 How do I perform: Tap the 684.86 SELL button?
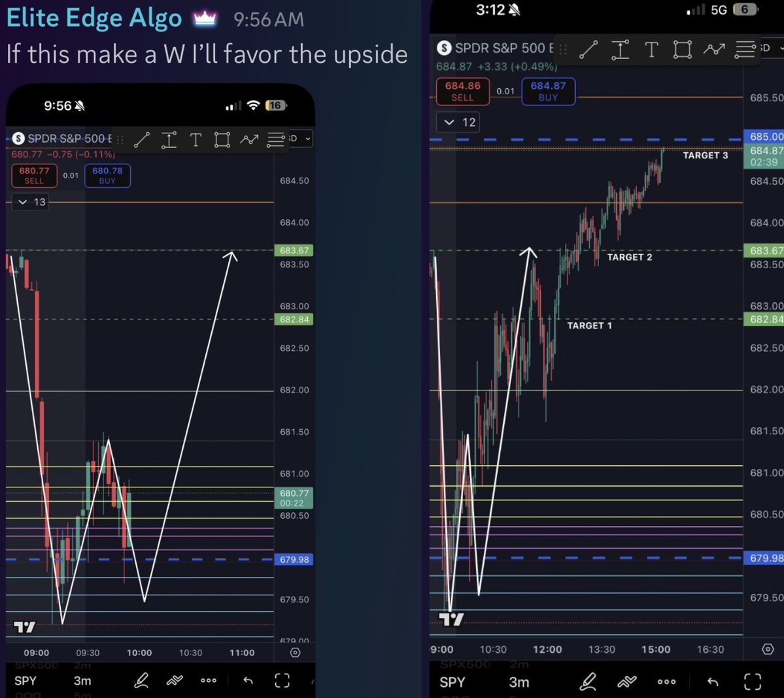click(462, 92)
